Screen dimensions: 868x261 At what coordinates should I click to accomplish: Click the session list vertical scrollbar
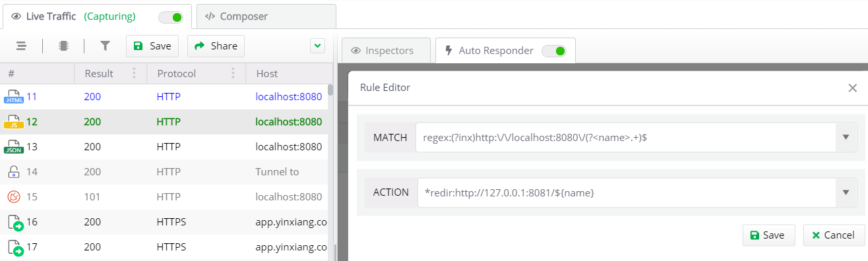tap(330, 90)
